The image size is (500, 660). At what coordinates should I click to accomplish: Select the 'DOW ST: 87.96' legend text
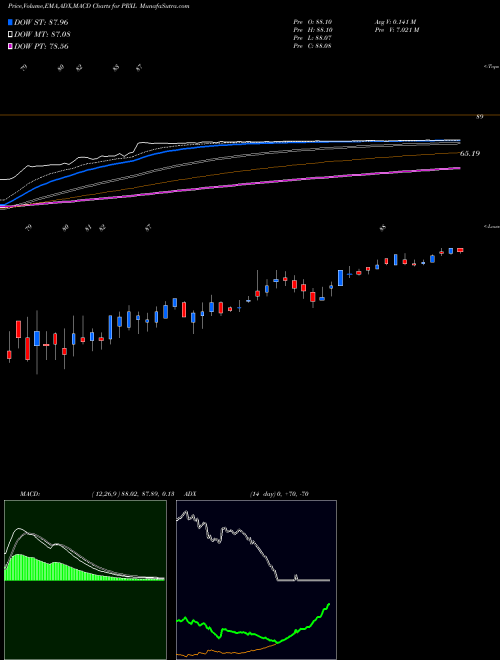pyautogui.click(x=41, y=22)
